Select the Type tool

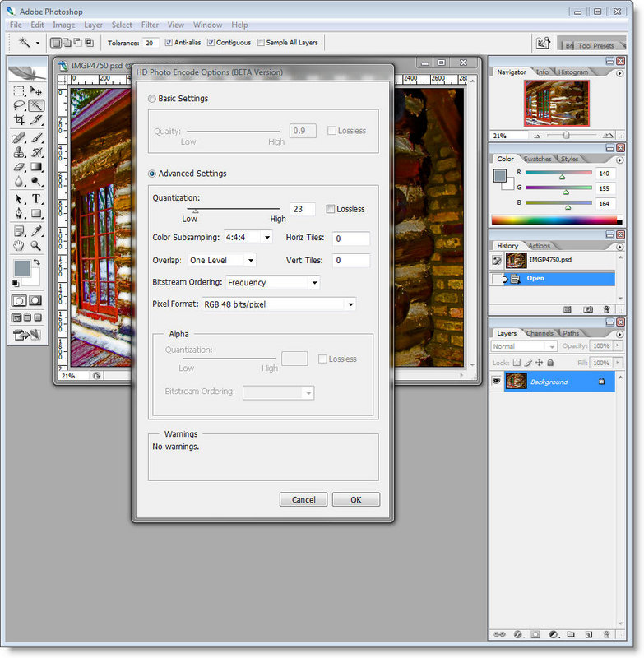coord(36,199)
